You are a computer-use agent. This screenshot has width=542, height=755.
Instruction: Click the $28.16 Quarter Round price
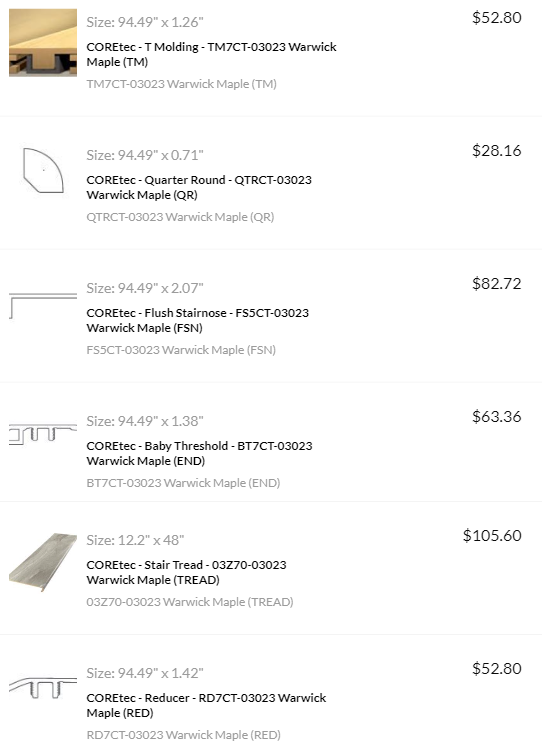pyautogui.click(x=497, y=150)
